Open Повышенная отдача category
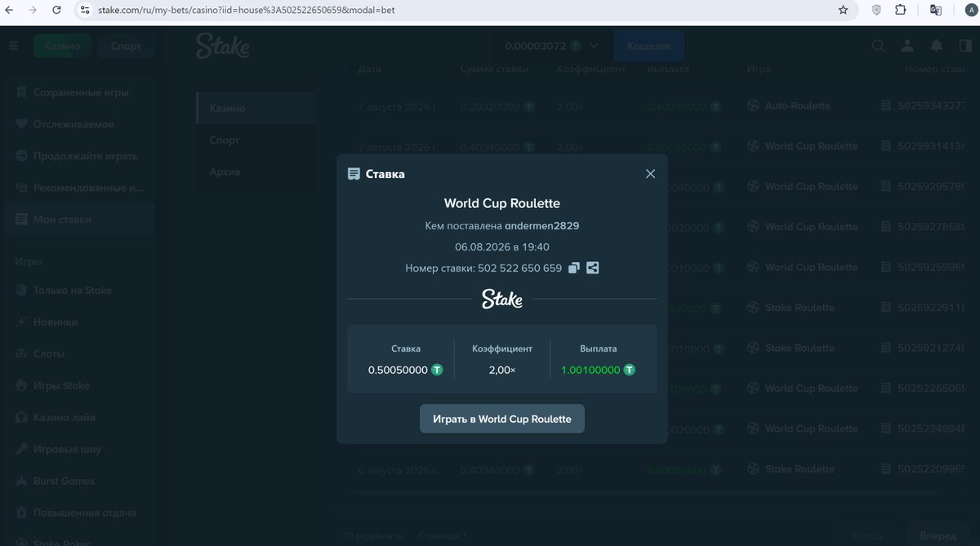Viewport: 980px width, 546px height. tap(80, 513)
